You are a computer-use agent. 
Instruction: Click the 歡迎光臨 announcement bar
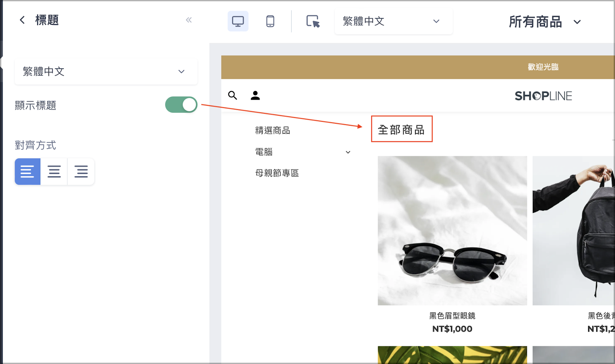(418, 67)
